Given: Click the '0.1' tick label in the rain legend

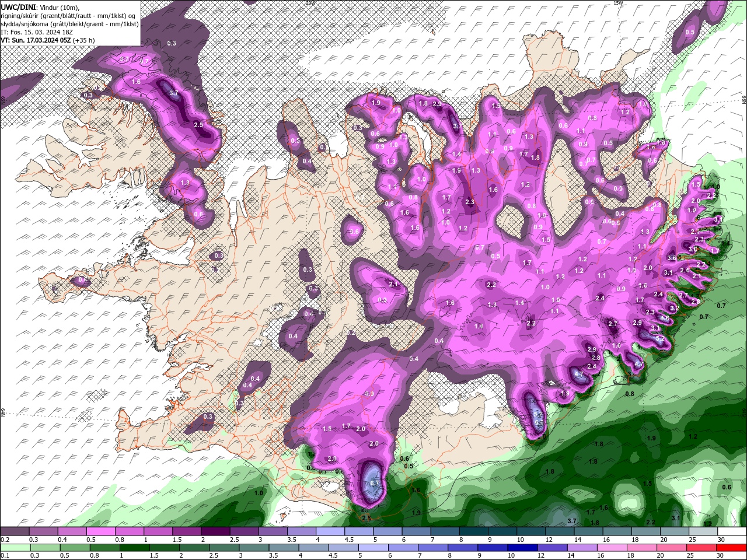Looking at the screenshot, I should tap(5, 555).
